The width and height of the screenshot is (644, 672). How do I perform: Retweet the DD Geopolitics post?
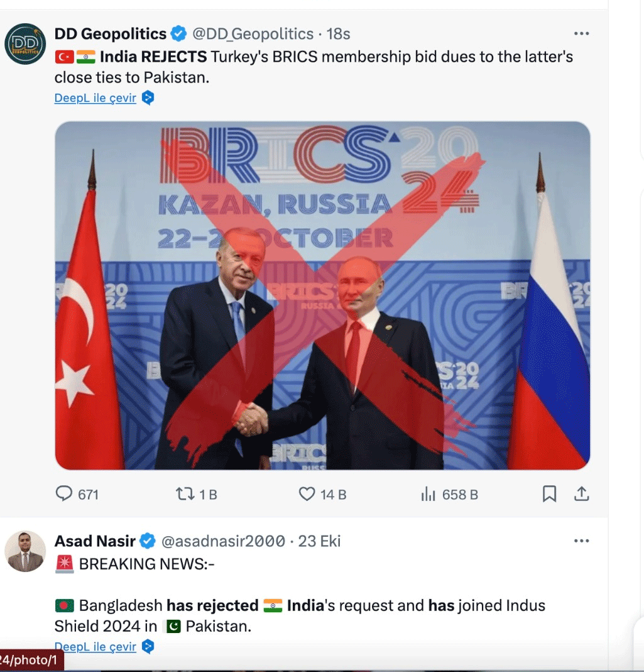coord(185,494)
